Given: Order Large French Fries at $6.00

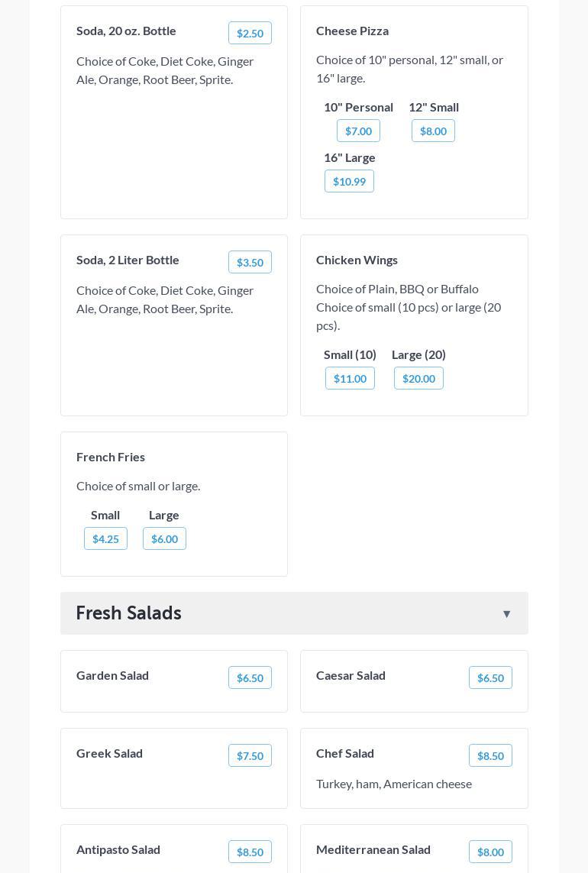Looking at the screenshot, I should click(164, 538).
